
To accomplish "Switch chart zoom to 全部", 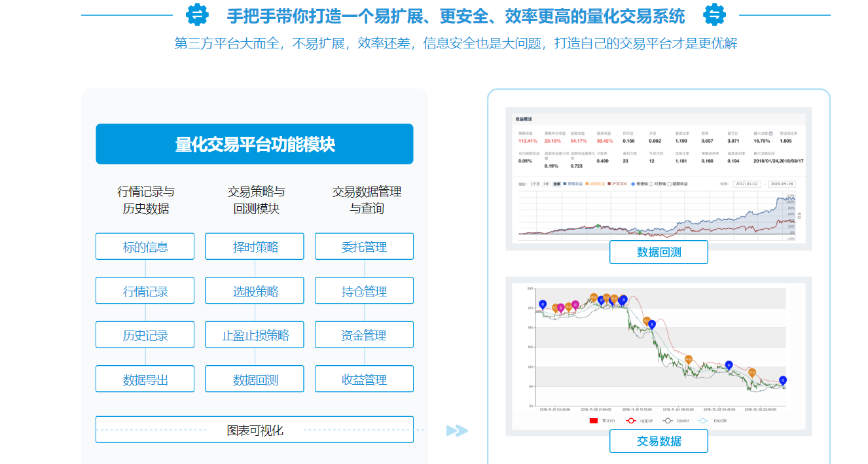I will pyautogui.click(x=557, y=184).
